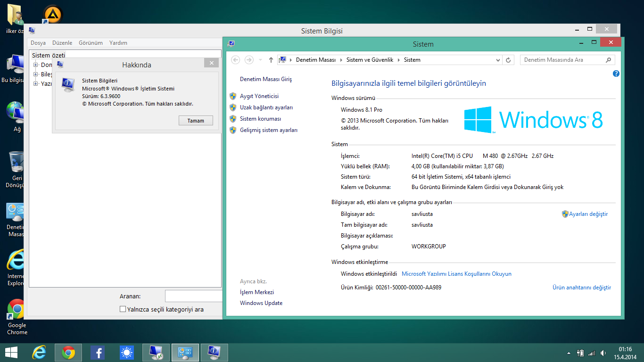The image size is (644, 362).
Task: Click Tamam in the Hakkında dialog
Action: click(196, 121)
